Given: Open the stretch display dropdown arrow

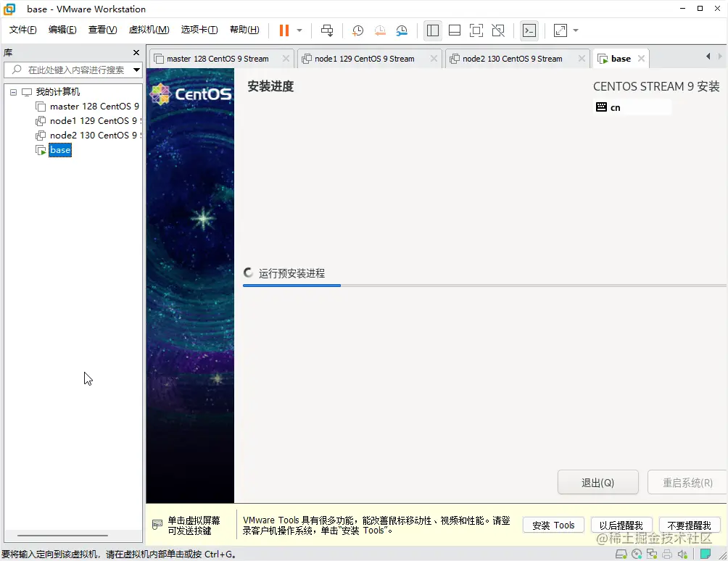Looking at the screenshot, I should [576, 30].
